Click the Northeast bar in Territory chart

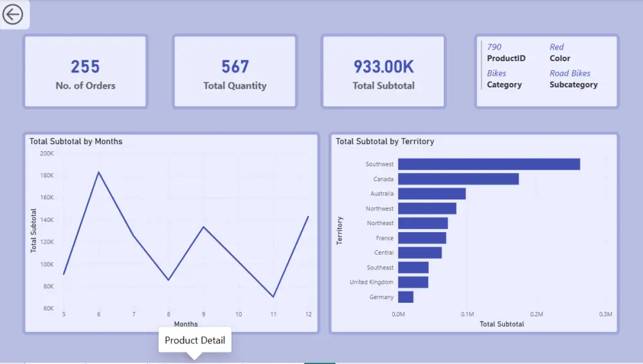pos(423,223)
